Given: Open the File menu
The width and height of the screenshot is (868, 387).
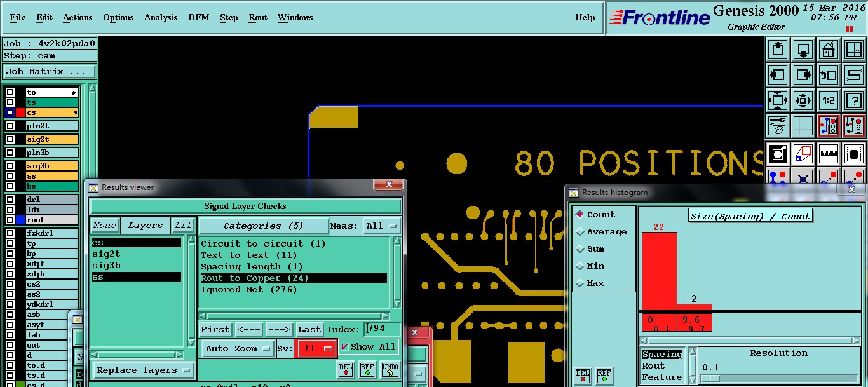Looking at the screenshot, I should (x=18, y=17).
